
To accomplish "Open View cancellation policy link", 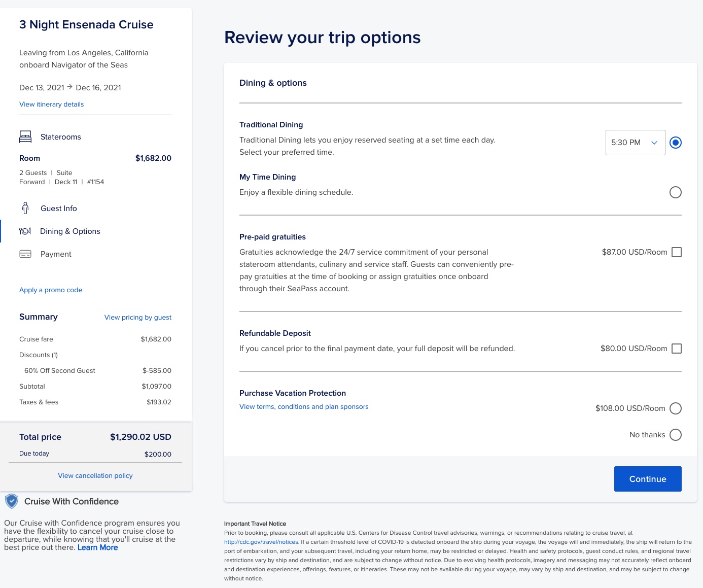I will 95,475.
